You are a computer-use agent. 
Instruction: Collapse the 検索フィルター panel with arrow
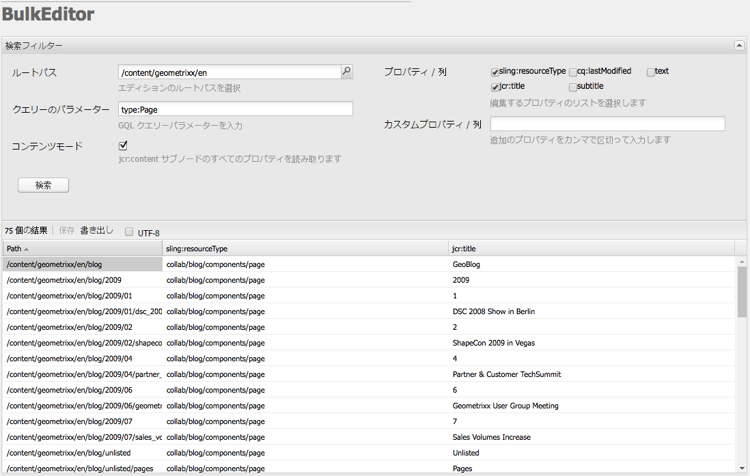tap(739, 45)
